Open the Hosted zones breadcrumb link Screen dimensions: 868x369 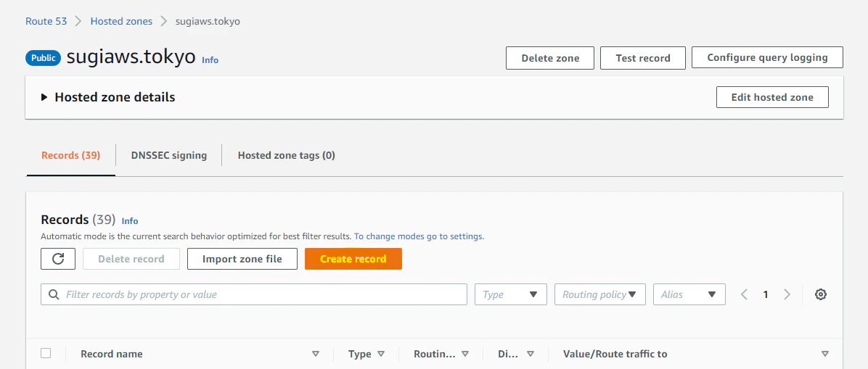[x=121, y=22]
